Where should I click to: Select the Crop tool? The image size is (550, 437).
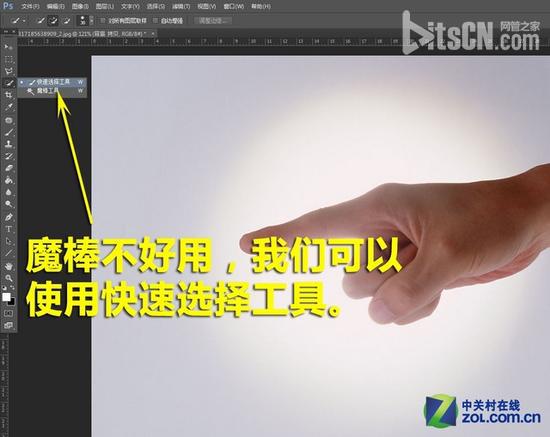8,95
